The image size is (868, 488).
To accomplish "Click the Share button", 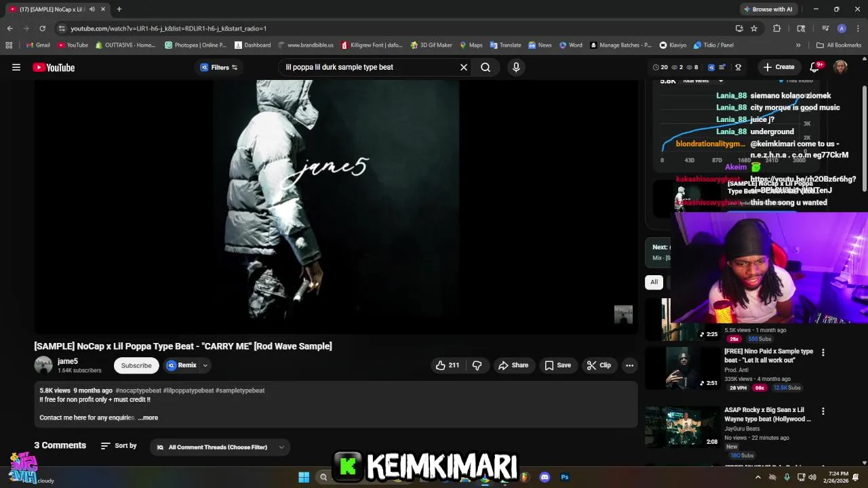I will tap(513, 365).
